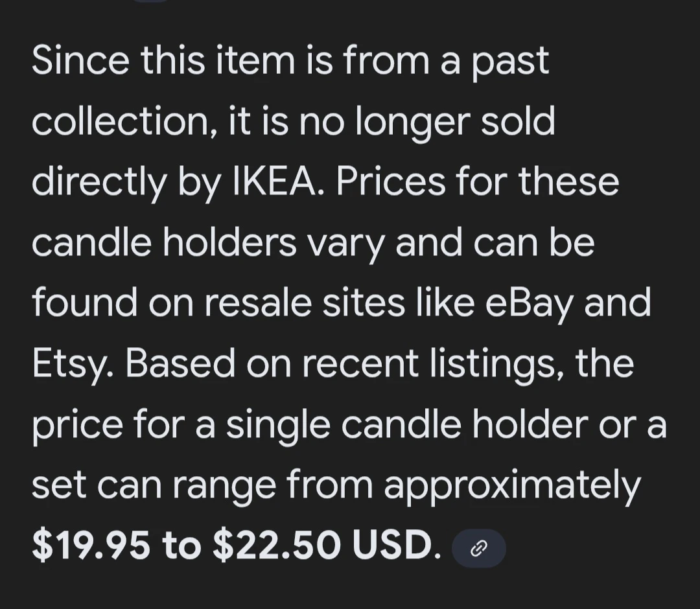
Task: Click the bold $19.95 price
Action: point(91,546)
